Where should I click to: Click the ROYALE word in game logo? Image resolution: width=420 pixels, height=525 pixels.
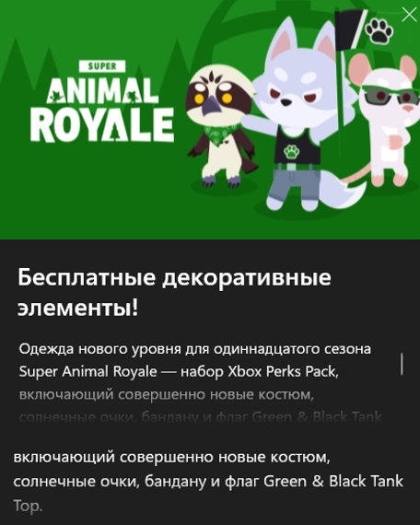click(102, 125)
